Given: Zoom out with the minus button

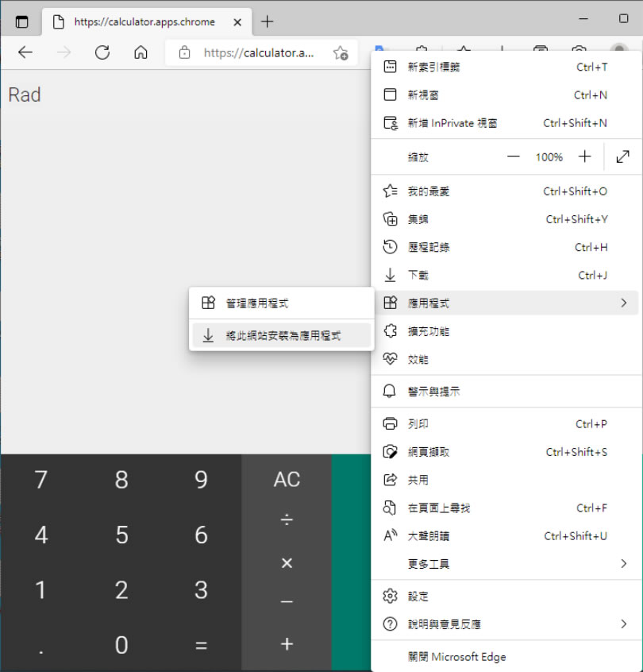Looking at the screenshot, I should (x=513, y=156).
